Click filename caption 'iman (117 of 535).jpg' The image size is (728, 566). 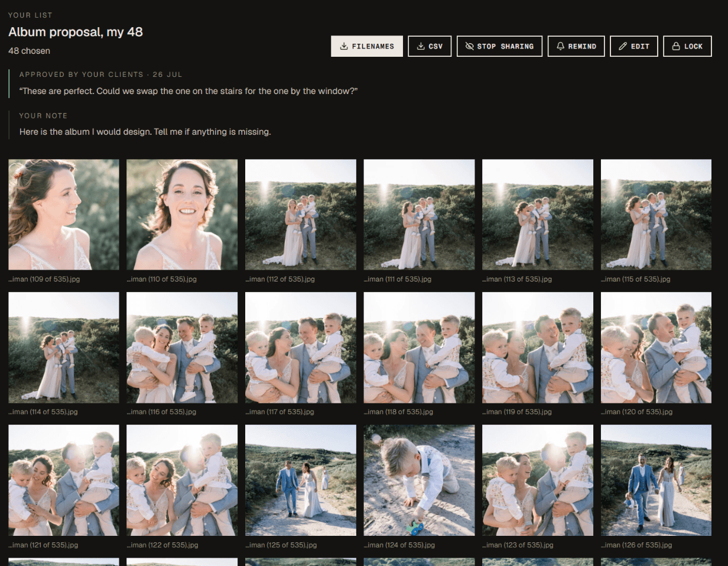[x=279, y=412]
